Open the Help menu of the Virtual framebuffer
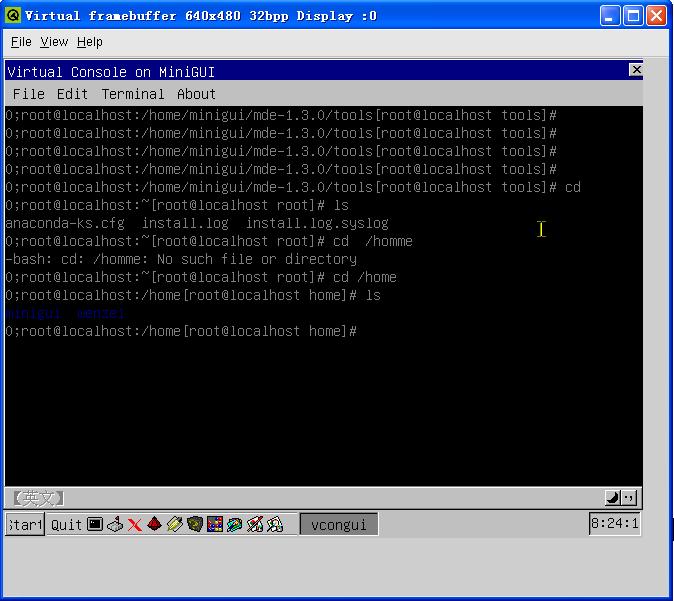 click(x=90, y=42)
